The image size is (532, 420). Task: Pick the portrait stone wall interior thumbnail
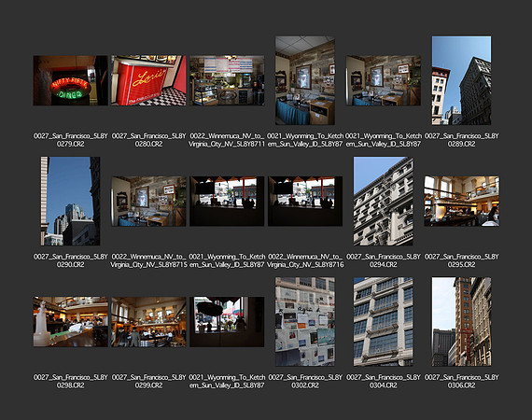tap(305, 80)
